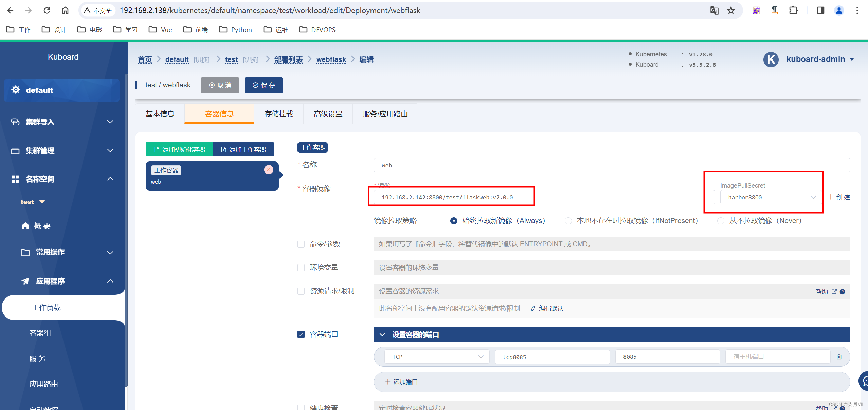Collapse the 设置容器的端口 section

click(382, 335)
